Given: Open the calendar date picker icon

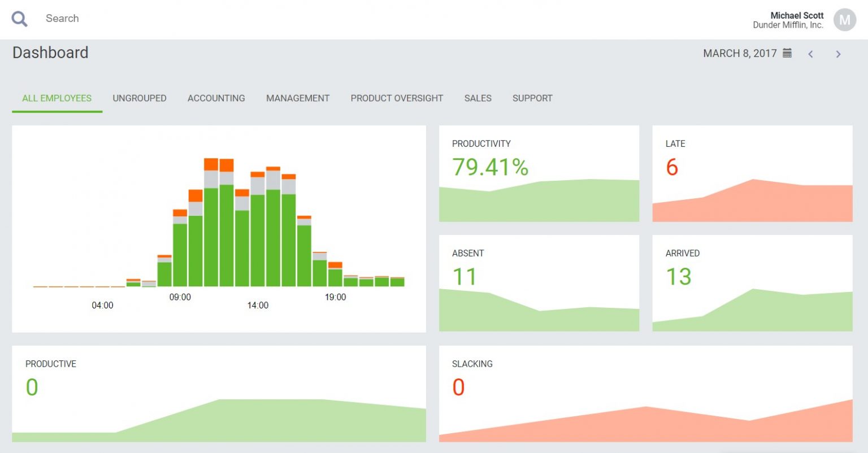Looking at the screenshot, I should [788, 53].
